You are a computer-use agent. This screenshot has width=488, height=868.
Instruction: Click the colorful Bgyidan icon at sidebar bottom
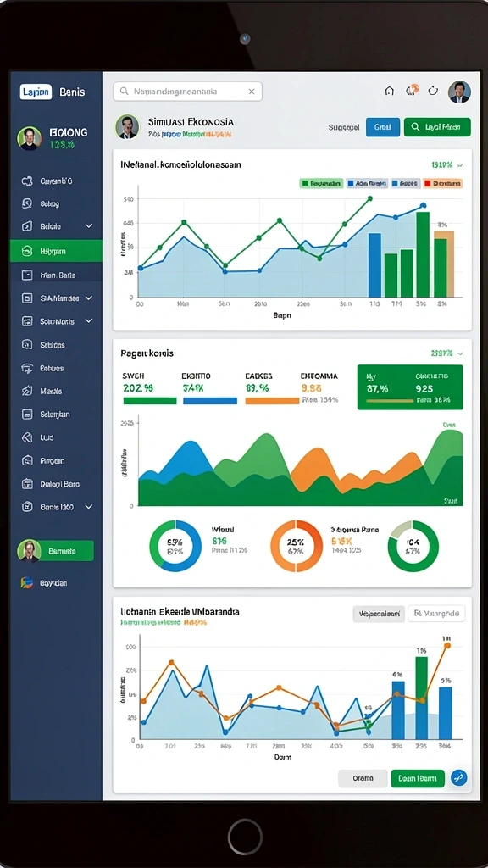(x=26, y=582)
